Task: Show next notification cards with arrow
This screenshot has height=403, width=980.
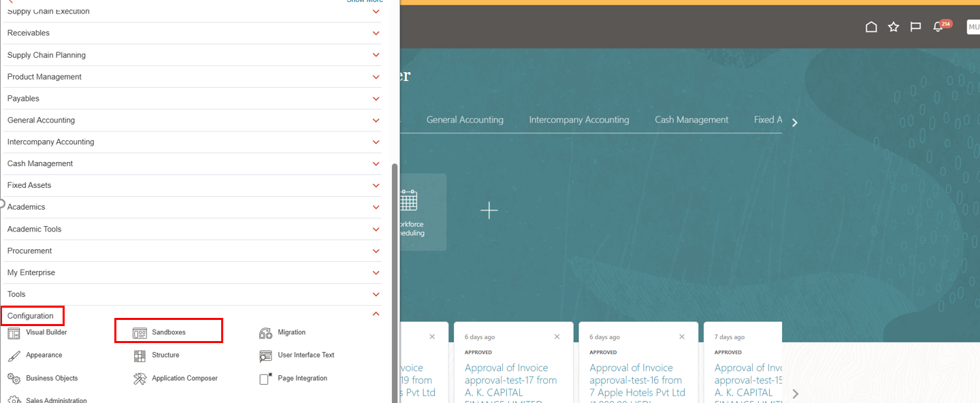Action: coord(796,393)
